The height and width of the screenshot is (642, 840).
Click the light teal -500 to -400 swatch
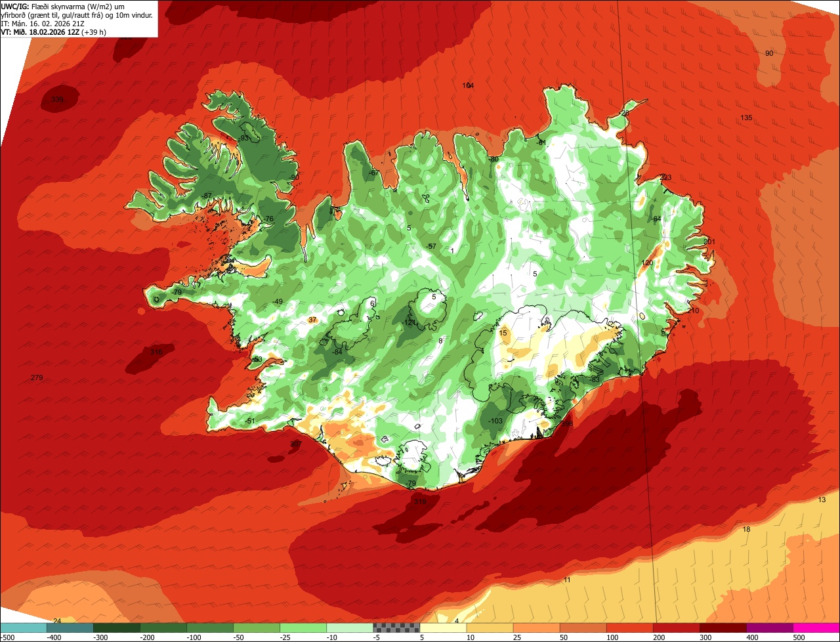[23, 628]
